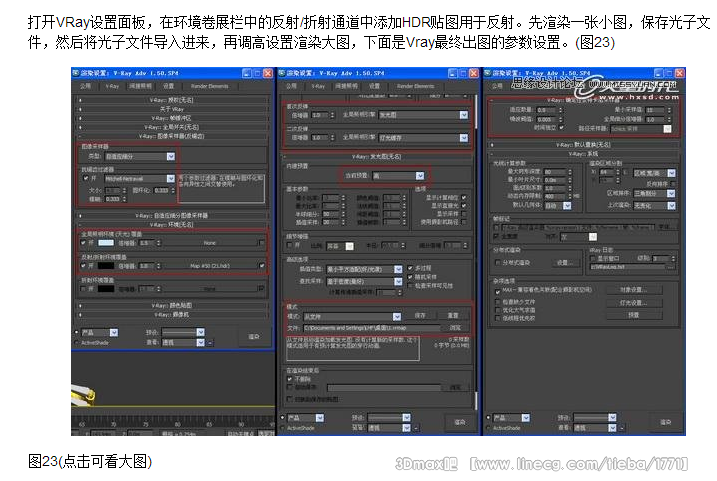Screen dimensions: 717x481
Task: Open the 设置 tab in the image sampler window
Action: pos(169,86)
